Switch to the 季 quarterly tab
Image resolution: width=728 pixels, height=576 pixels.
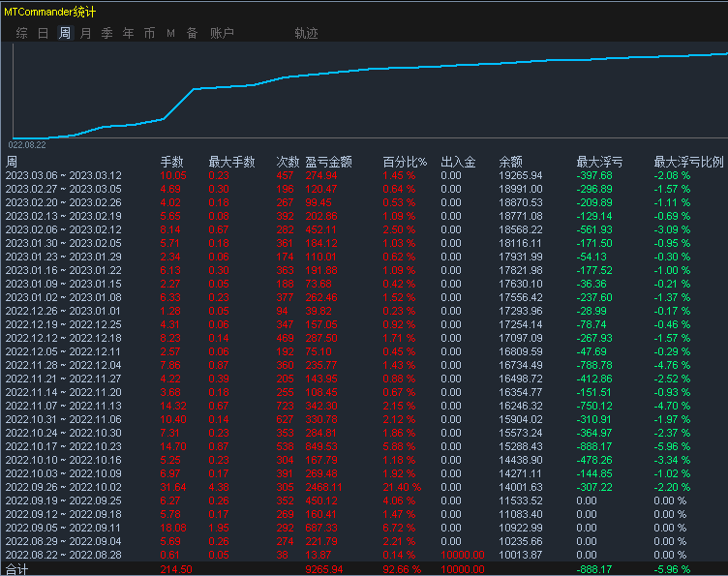[106, 33]
